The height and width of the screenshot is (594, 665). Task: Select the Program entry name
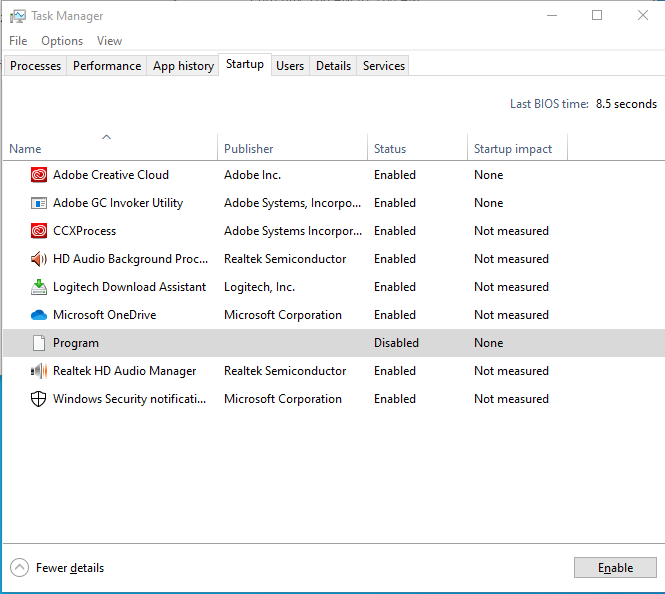tap(75, 343)
